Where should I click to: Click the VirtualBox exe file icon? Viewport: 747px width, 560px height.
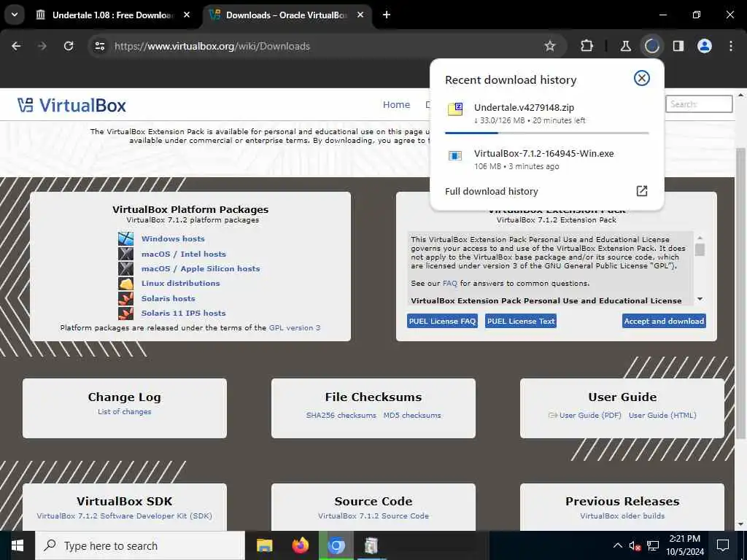(455, 156)
